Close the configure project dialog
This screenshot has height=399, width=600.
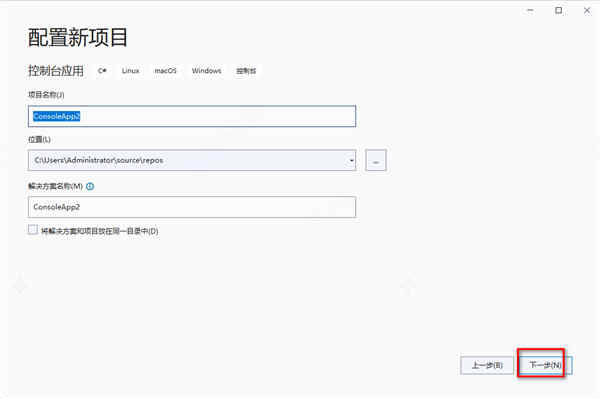pyautogui.click(x=587, y=10)
